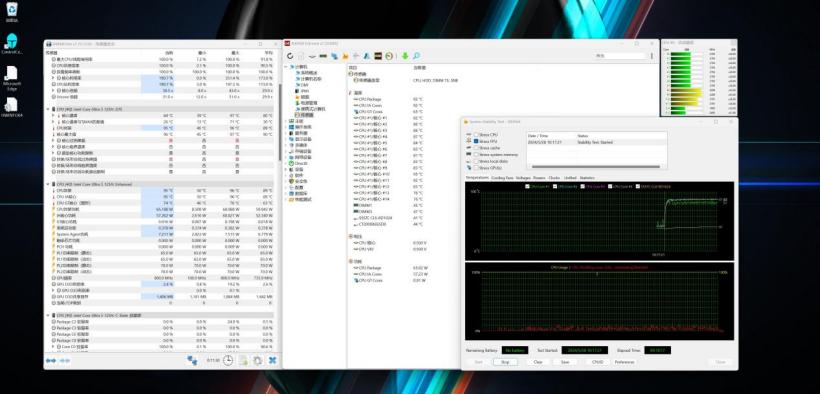
Task: Launch the flame stability test icon in AIDA64
Action: (345, 56)
